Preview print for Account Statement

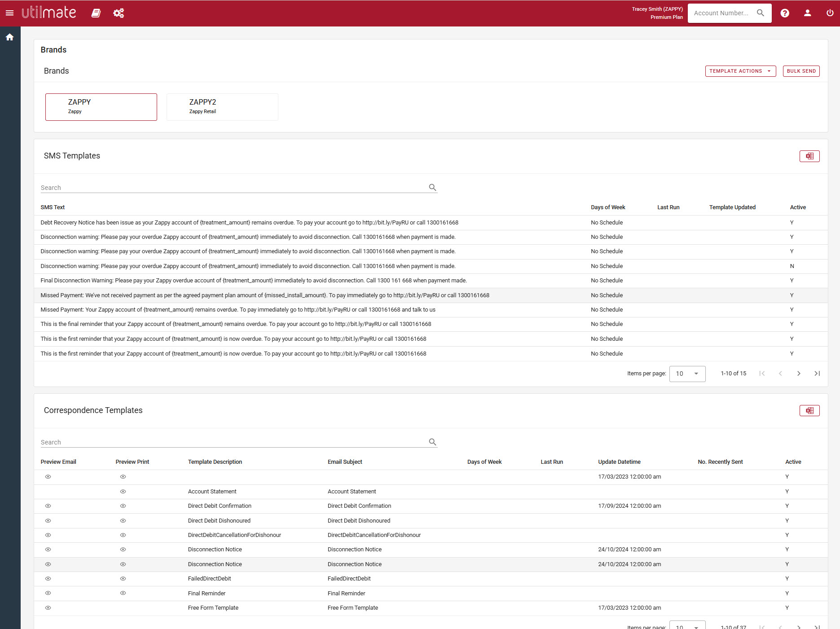(123, 492)
